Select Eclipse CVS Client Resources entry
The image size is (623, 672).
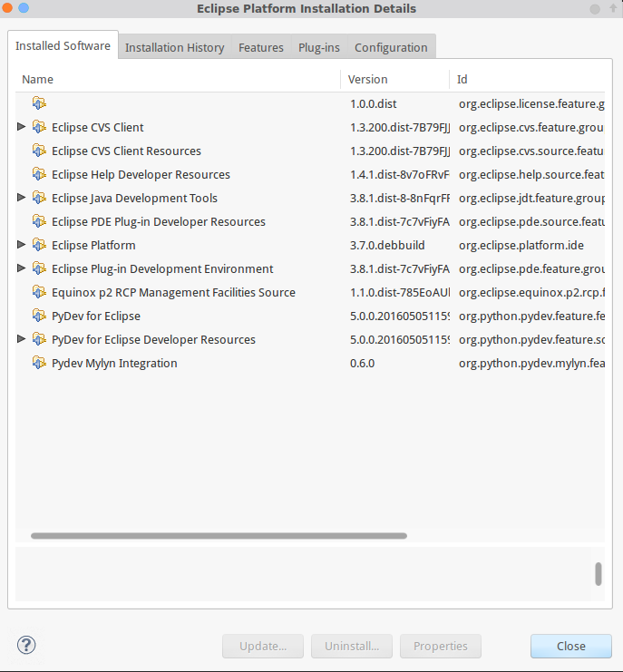(x=310, y=151)
